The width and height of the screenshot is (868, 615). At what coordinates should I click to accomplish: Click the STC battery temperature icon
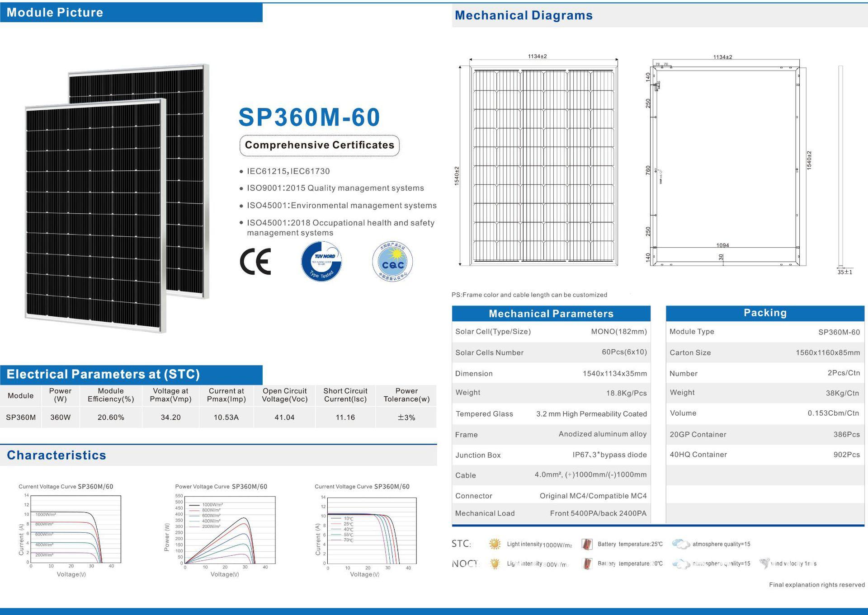click(587, 544)
